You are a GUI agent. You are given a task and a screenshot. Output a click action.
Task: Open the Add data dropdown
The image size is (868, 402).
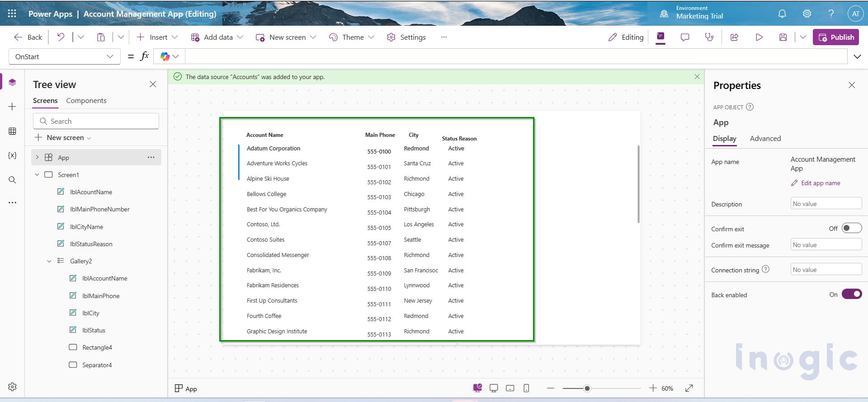pos(217,37)
